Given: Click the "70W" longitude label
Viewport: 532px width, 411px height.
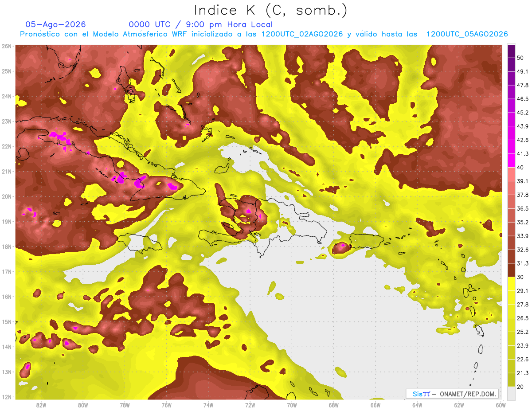Looking at the screenshot, I should [x=292, y=405].
